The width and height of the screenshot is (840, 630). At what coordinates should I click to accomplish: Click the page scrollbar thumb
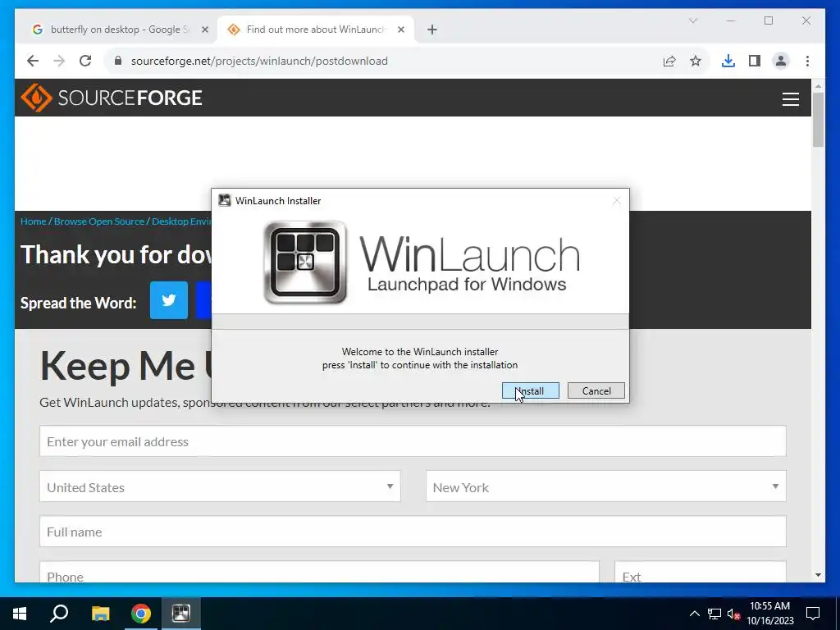[818, 120]
